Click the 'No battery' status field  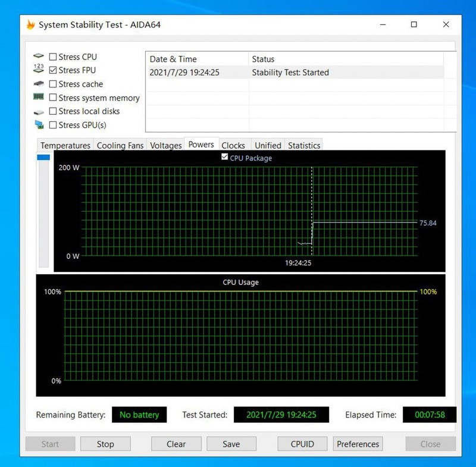click(x=139, y=415)
